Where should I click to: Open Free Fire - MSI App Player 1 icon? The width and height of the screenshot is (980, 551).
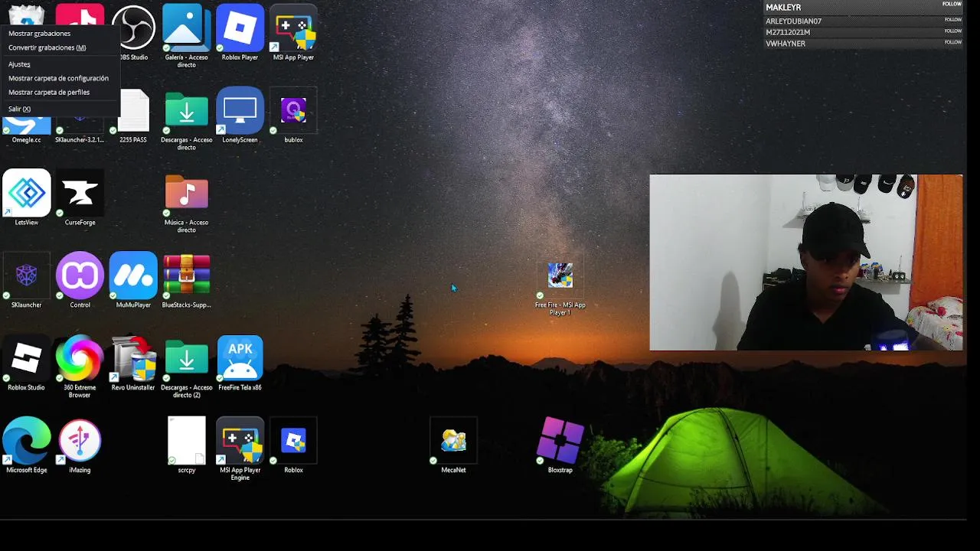pyautogui.click(x=560, y=276)
